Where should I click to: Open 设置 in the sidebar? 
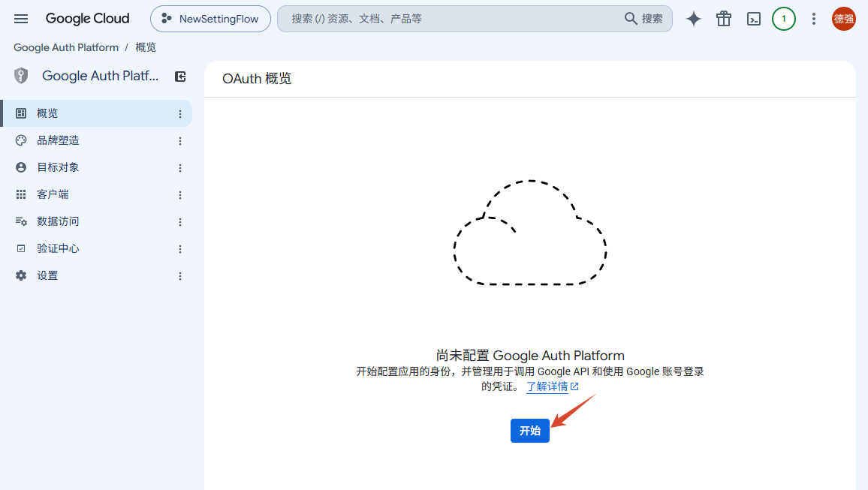pos(96,276)
